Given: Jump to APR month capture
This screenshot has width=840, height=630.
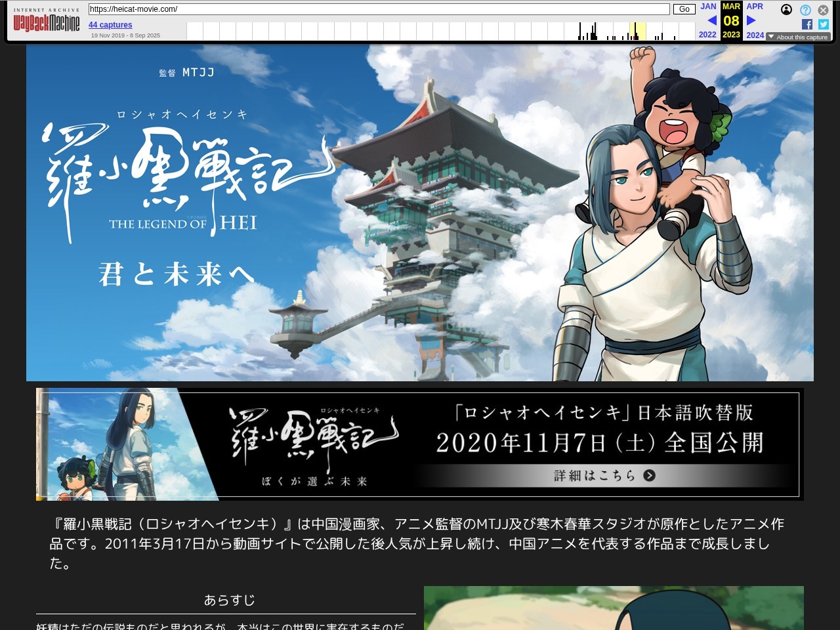Looking at the screenshot, I should point(755,7).
